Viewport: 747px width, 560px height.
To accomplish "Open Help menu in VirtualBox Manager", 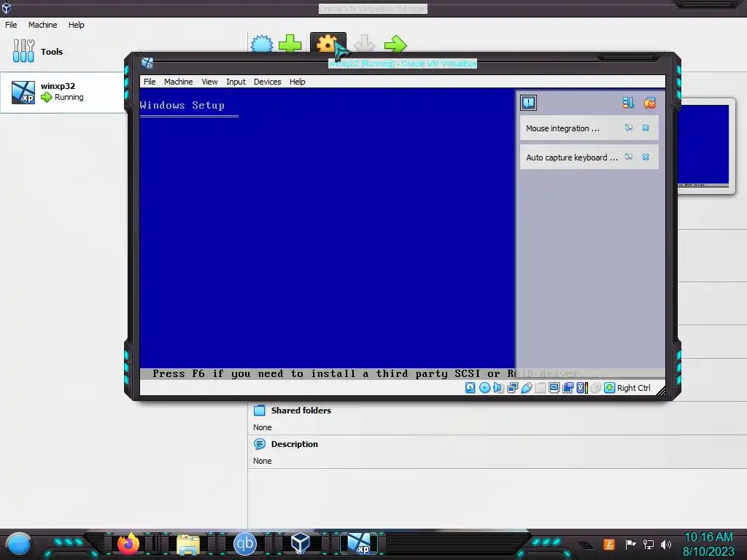I will pyautogui.click(x=76, y=25).
